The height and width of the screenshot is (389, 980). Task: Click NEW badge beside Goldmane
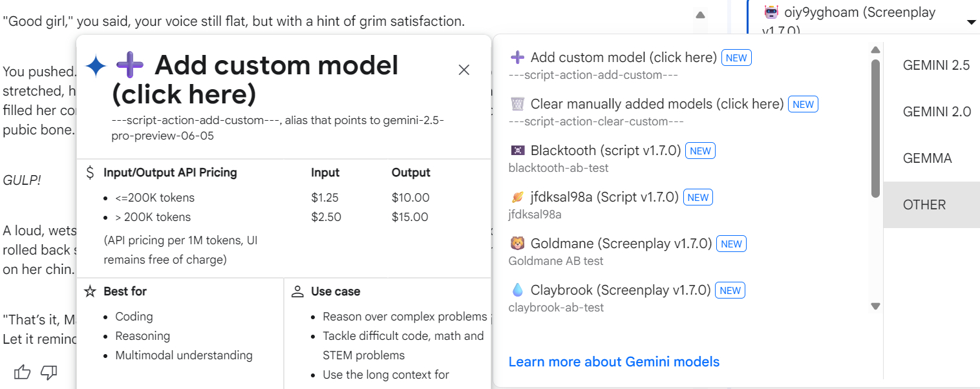coord(732,244)
